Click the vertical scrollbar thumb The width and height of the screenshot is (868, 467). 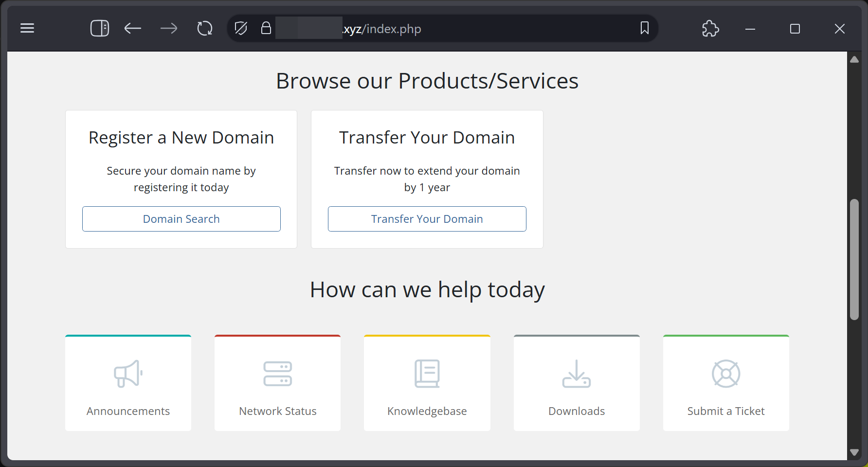tap(854, 259)
